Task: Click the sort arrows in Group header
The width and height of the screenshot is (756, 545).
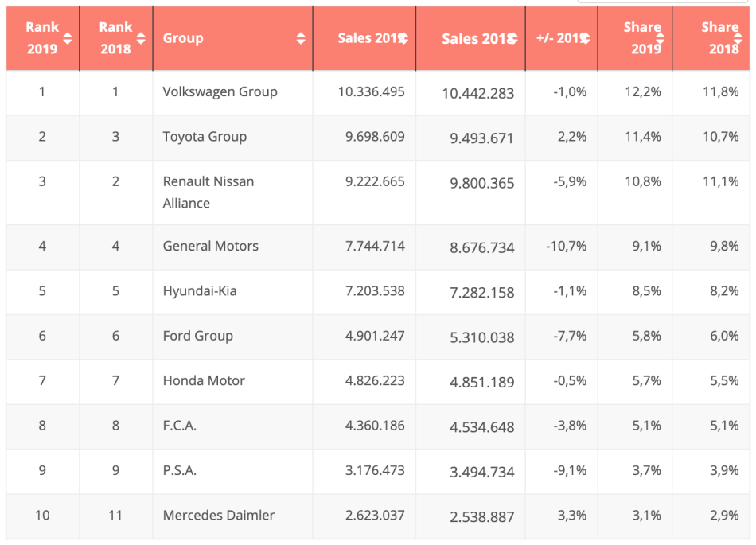Action: click(x=301, y=38)
